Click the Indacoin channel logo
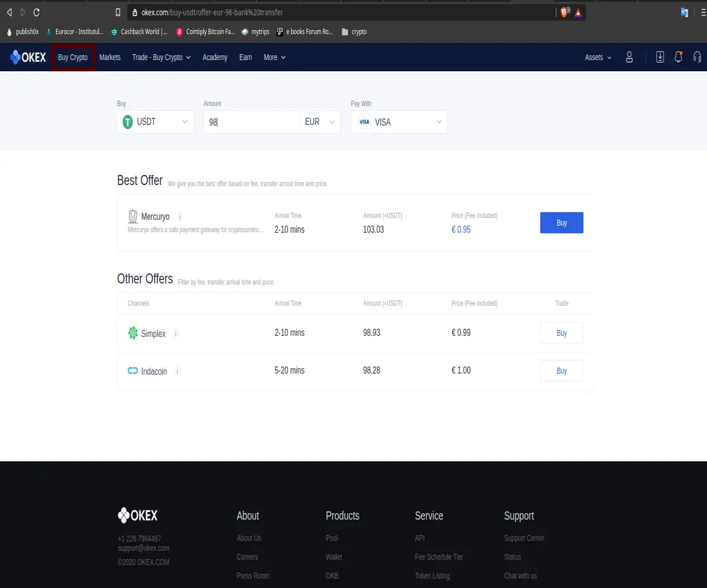707x588 pixels. [133, 371]
